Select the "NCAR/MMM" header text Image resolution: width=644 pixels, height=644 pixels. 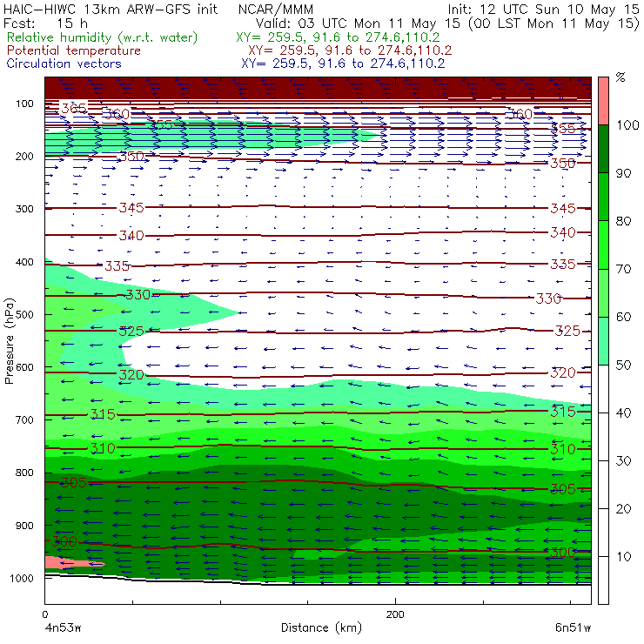tap(276, 10)
